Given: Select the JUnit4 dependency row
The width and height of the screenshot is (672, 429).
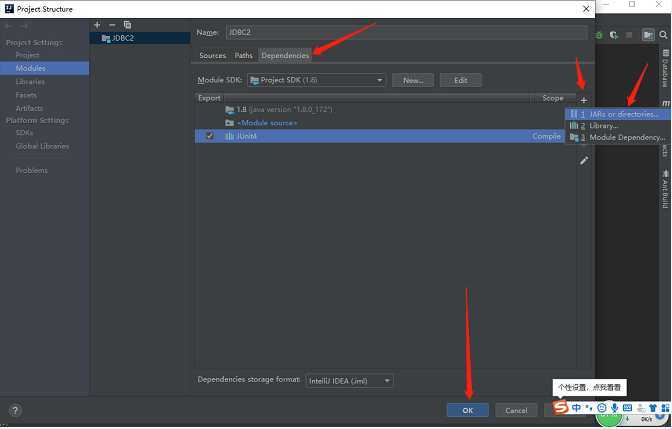Looking at the screenshot, I should (380, 136).
